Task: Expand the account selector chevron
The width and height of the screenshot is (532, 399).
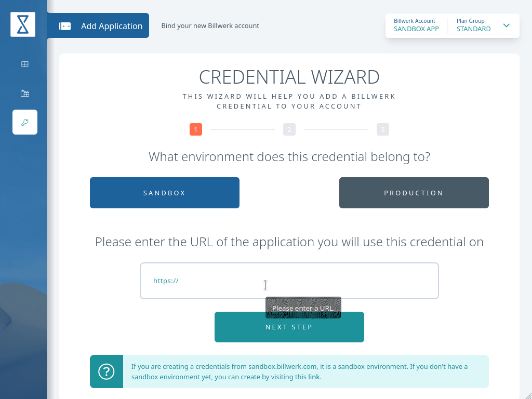Action: pos(506,25)
